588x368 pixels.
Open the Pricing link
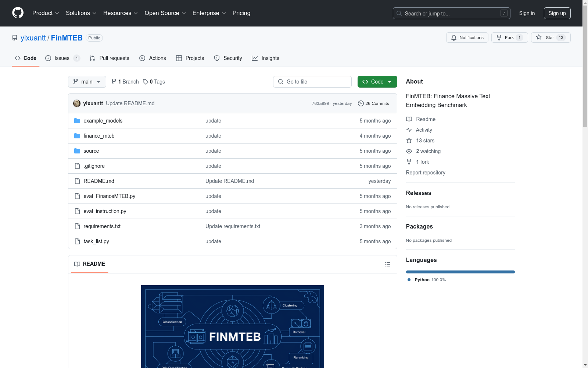pyautogui.click(x=241, y=13)
